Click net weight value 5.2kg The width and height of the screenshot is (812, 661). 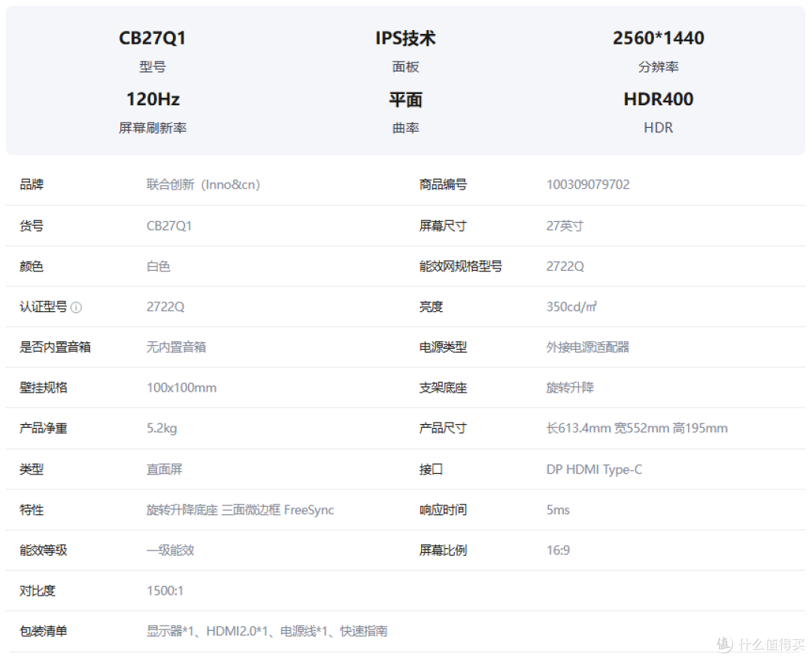(162, 428)
